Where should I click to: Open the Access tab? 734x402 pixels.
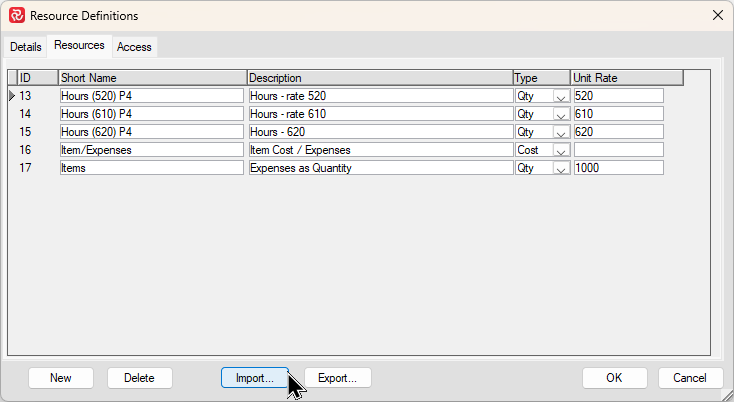pos(134,47)
